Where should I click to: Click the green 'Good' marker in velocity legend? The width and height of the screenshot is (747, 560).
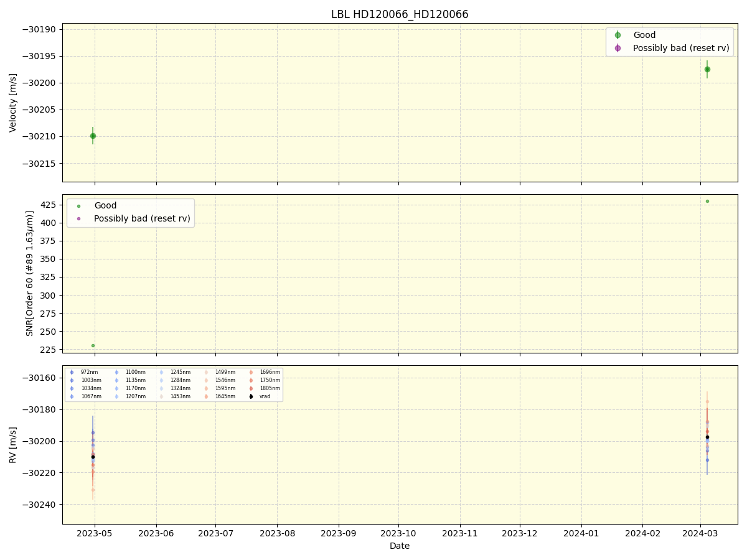click(618, 35)
